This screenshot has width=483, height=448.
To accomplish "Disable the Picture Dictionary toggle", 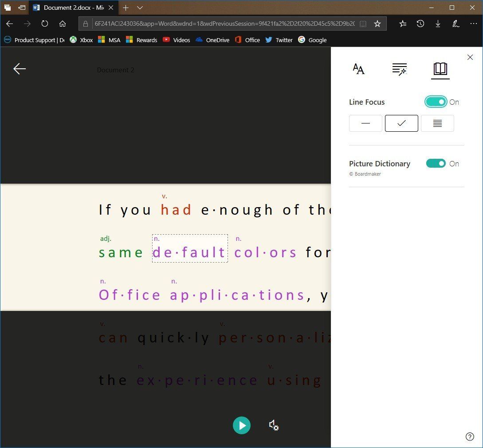I will click(436, 163).
